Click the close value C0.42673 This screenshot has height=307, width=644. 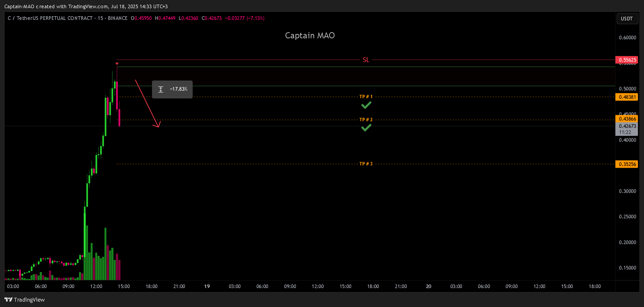[x=212, y=18]
